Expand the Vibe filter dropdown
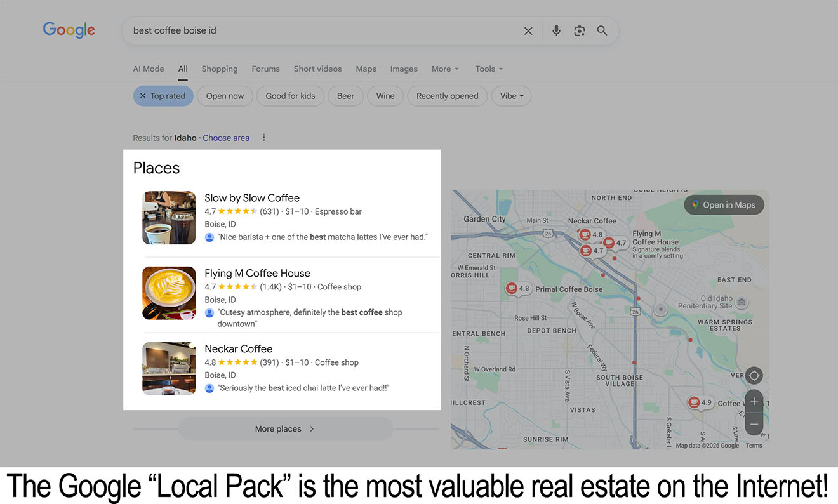The width and height of the screenshot is (838, 504). point(511,96)
